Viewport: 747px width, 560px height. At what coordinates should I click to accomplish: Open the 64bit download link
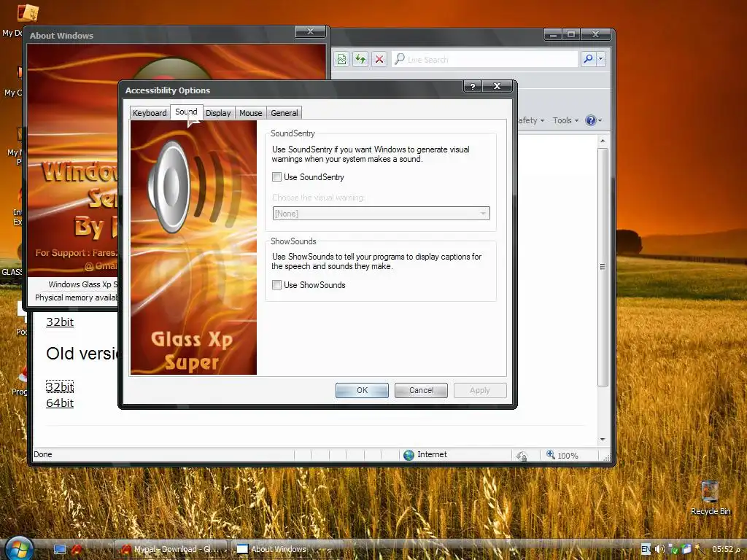click(x=60, y=402)
